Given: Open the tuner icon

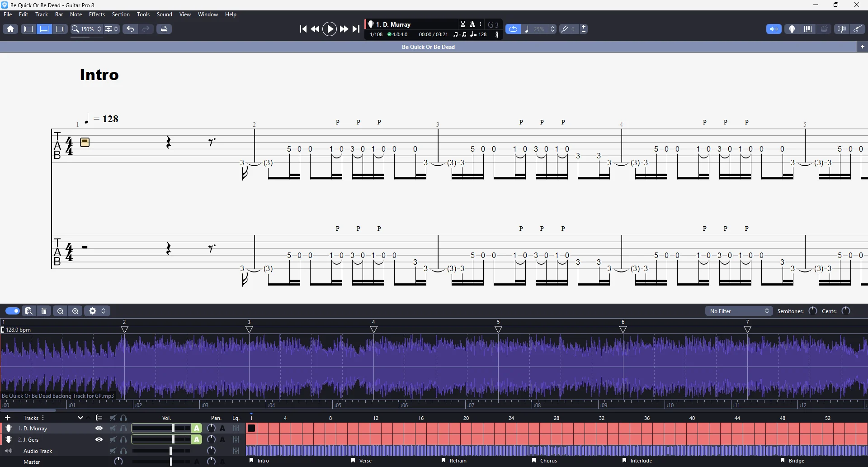Looking at the screenshot, I should tap(842, 29).
